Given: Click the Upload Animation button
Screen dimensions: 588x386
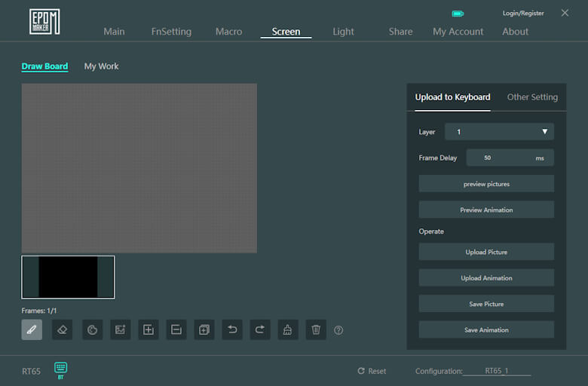Looking at the screenshot, I should coord(486,278).
